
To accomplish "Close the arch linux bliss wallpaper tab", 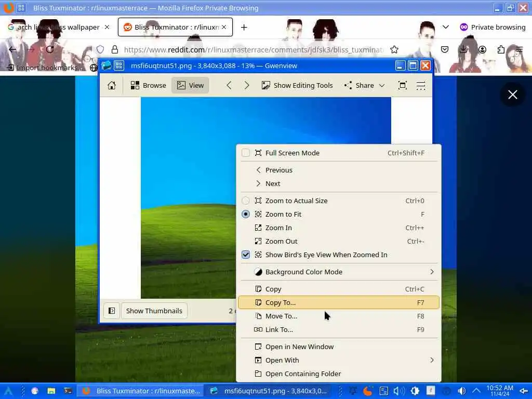I will pos(107,27).
